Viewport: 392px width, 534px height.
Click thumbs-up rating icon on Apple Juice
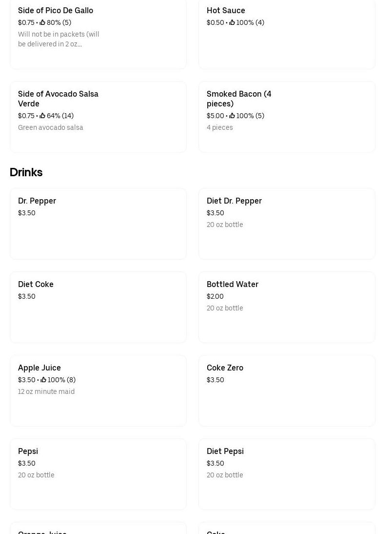43,380
